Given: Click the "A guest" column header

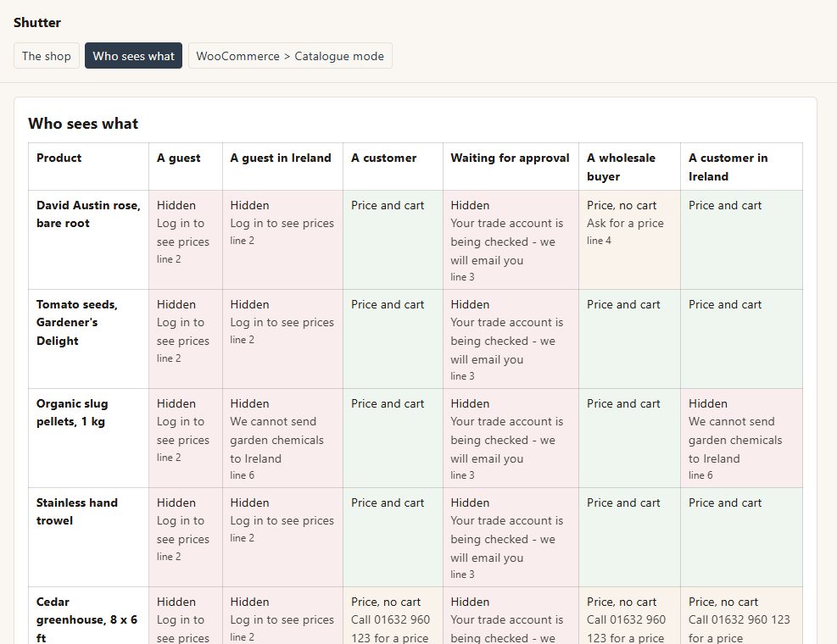Looking at the screenshot, I should tap(186, 166).
